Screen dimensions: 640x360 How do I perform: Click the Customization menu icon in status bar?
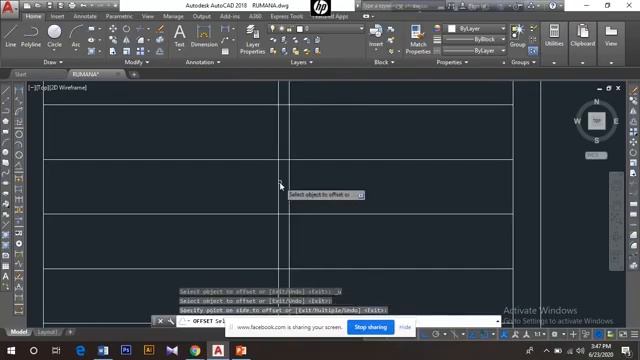634,334
